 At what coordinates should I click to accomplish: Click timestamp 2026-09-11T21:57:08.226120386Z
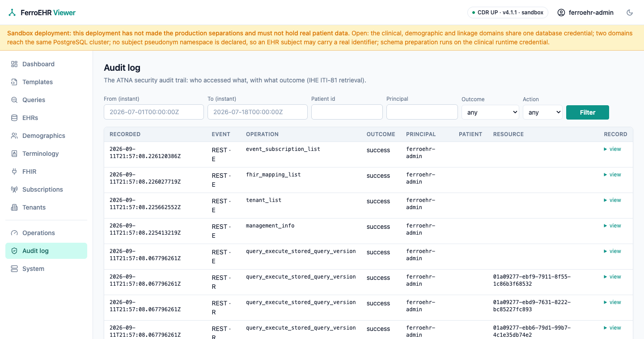tap(145, 153)
